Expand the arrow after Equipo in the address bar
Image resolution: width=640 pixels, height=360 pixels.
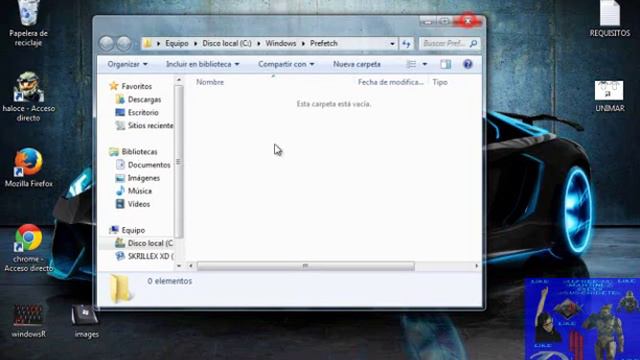pos(196,43)
